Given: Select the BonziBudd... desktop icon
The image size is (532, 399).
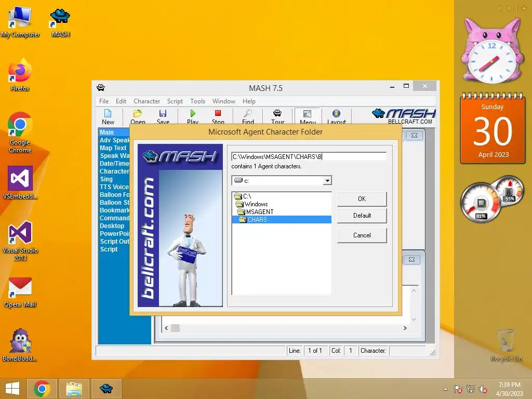Looking at the screenshot, I should click(20, 345).
